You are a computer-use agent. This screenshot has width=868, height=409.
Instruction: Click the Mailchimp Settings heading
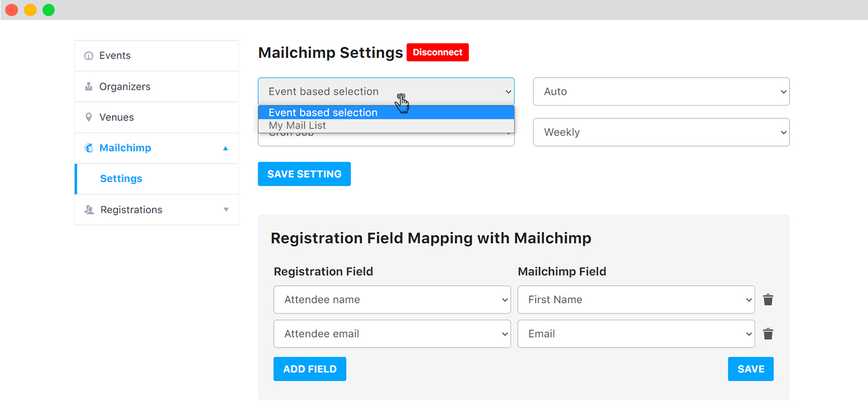click(x=330, y=53)
